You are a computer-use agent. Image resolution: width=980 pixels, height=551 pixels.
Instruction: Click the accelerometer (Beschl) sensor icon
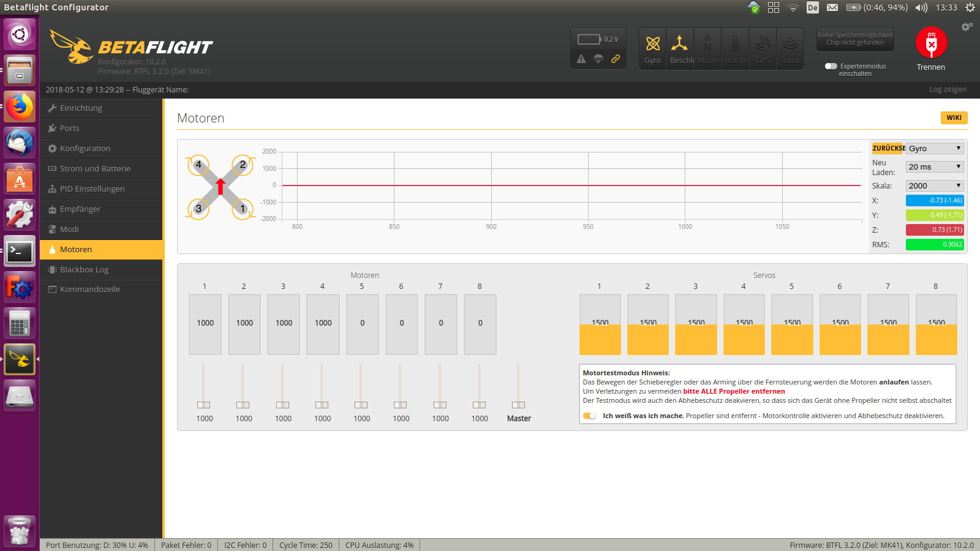click(x=680, y=48)
